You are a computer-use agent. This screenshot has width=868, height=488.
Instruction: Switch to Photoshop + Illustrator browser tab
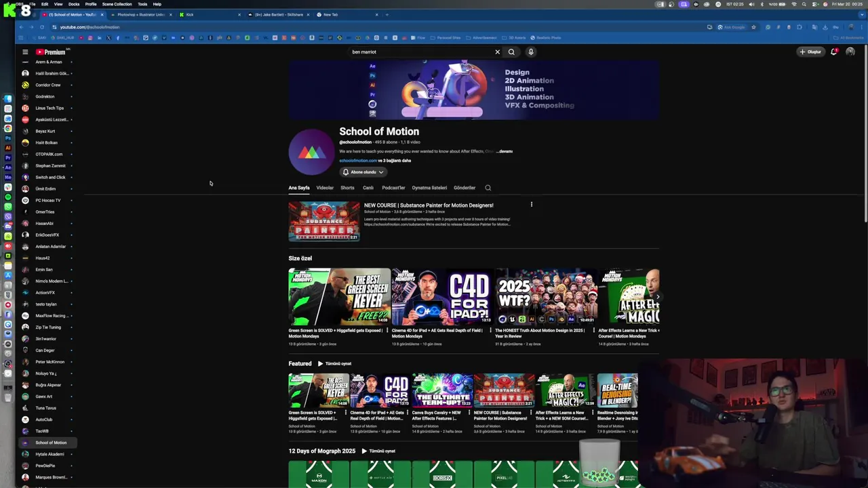click(x=140, y=14)
